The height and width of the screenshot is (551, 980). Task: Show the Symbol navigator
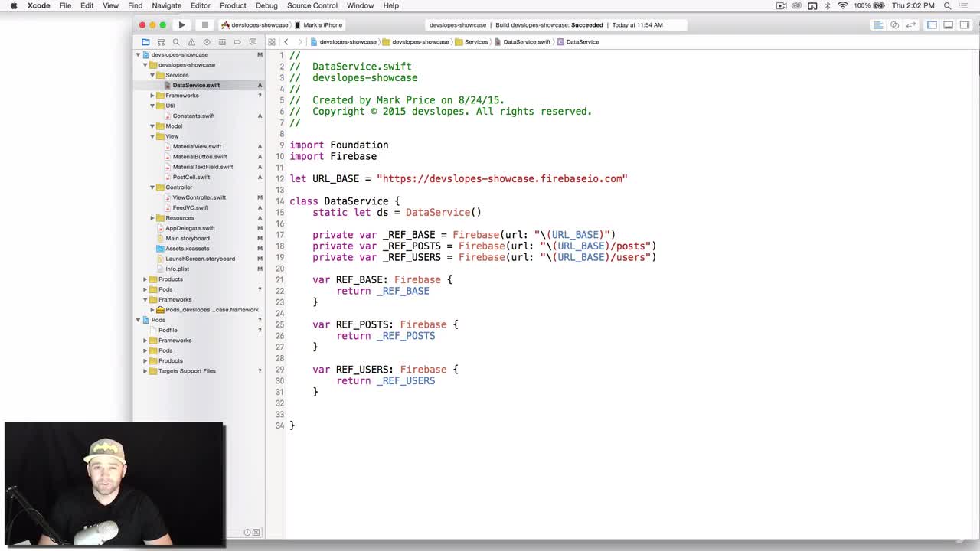tap(161, 41)
